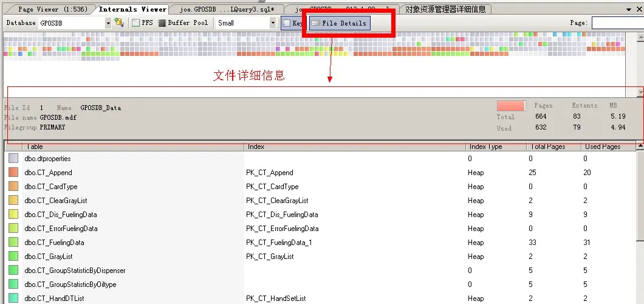Screen dimensions: 644x304
Task: Click into the Page input field
Action: 618,23
